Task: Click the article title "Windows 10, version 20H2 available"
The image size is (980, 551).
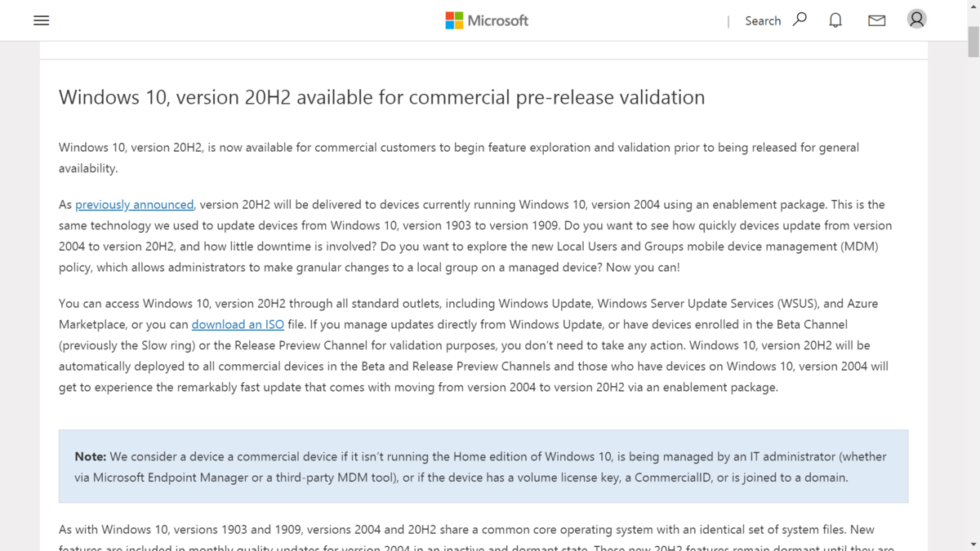Action: click(x=381, y=97)
